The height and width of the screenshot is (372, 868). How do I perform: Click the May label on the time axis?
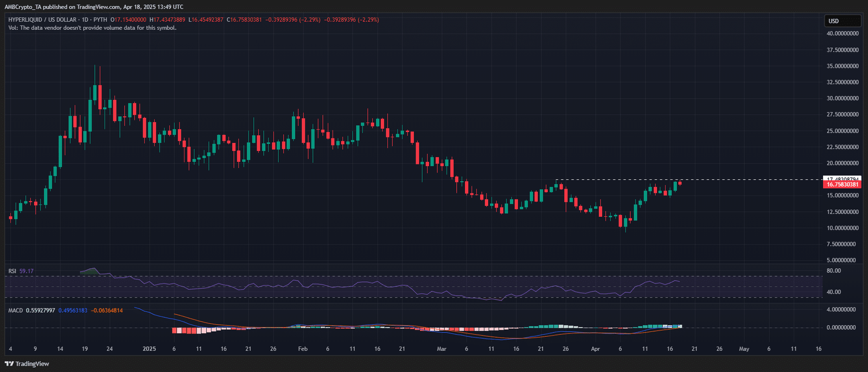[744, 349]
